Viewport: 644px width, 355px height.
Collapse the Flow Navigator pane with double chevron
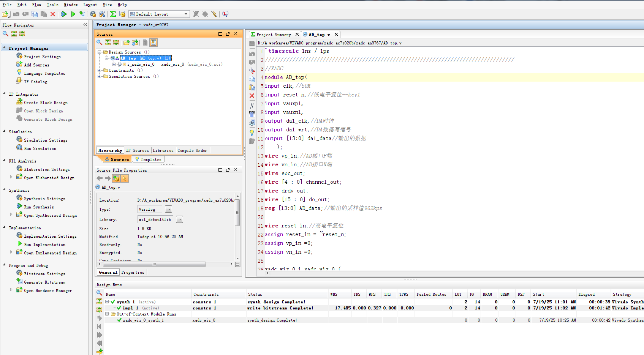(85, 25)
